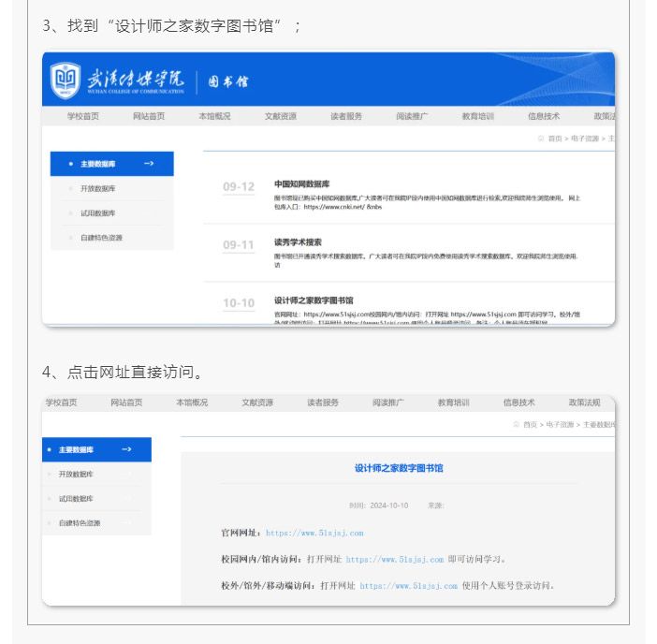
Task: Click the arrow icon beside 主要数据库 in step 4 image
Action: [x=126, y=449]
